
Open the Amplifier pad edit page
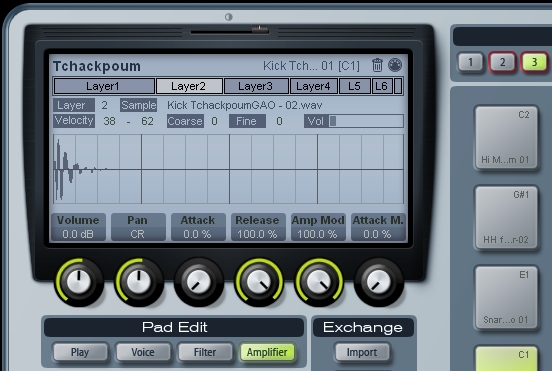(267, 352)
